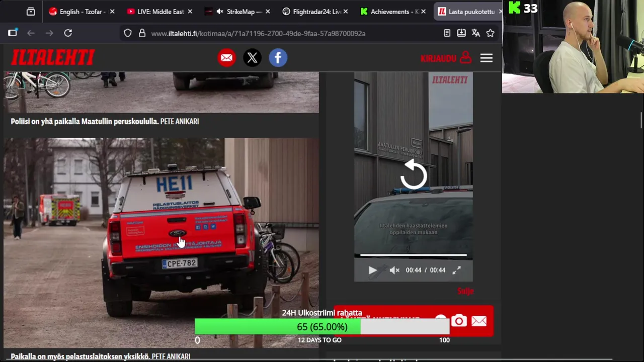The height and width of the screenshot is (362, 644).
Task: Translate this page icon
Action: pos(476,33)
